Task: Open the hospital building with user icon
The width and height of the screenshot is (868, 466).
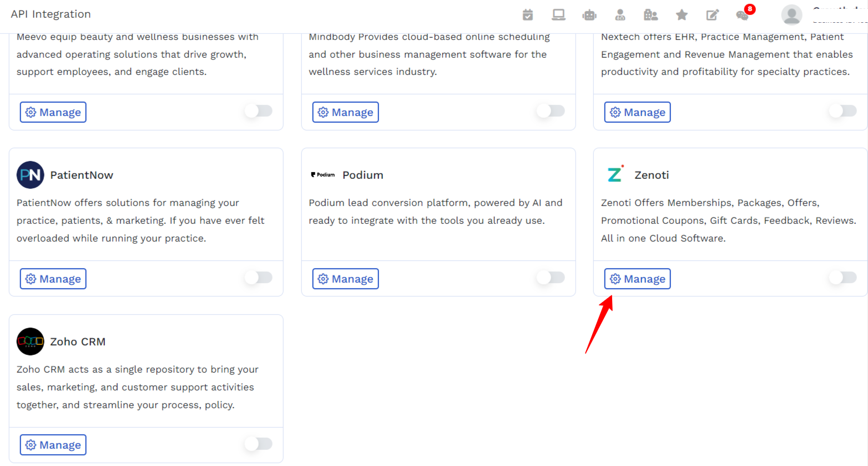Action: [651, 15]
